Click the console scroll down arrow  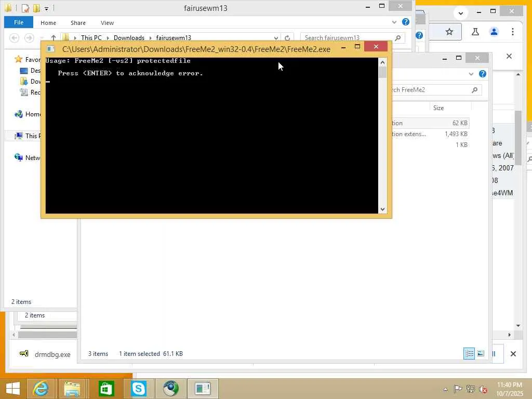(x=382, y=209)
